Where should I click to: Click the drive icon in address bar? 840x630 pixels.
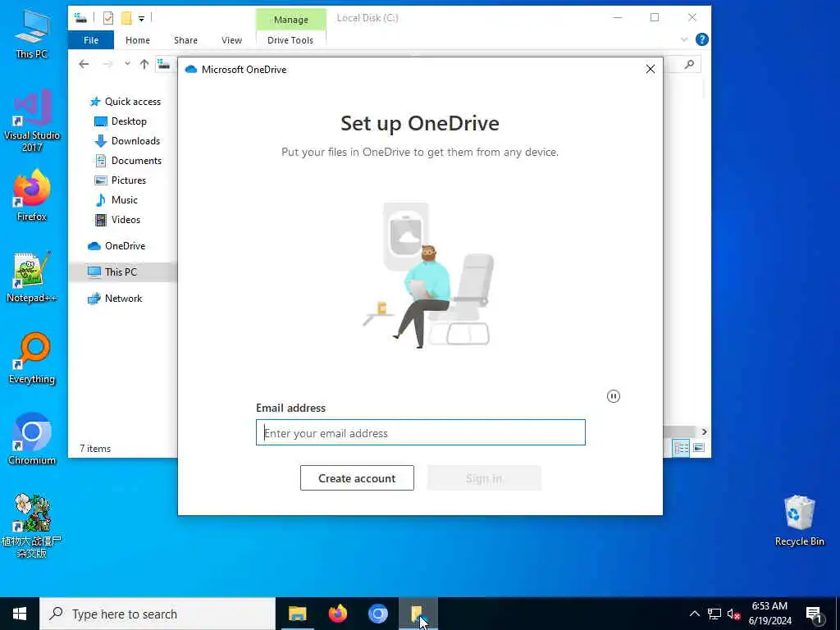click(164, 64)
